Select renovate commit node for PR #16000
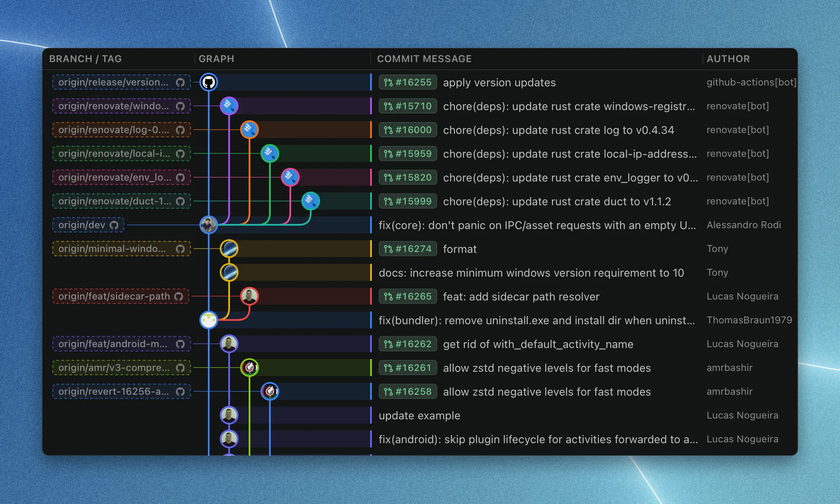 coord(249,130)
